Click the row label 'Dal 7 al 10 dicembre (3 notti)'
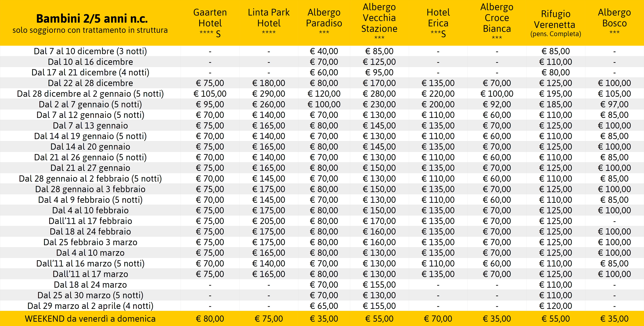The width and height of the screenshot is (644, 326). (x=90, y=51)
